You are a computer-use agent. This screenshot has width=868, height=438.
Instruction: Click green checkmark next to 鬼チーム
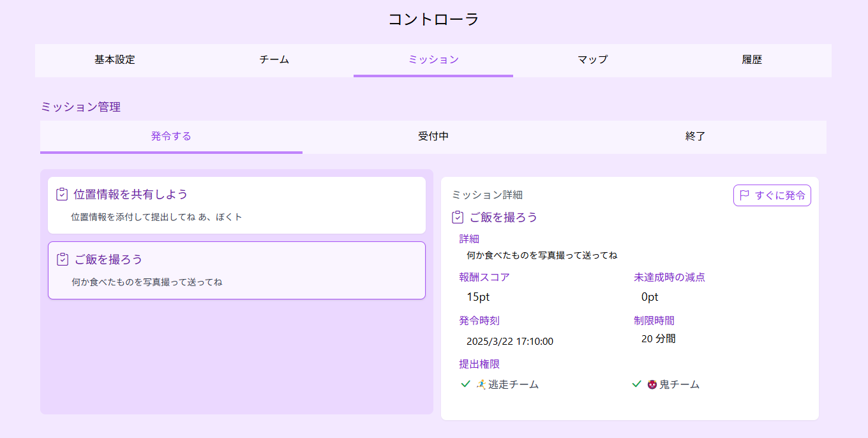coord(636,384)
